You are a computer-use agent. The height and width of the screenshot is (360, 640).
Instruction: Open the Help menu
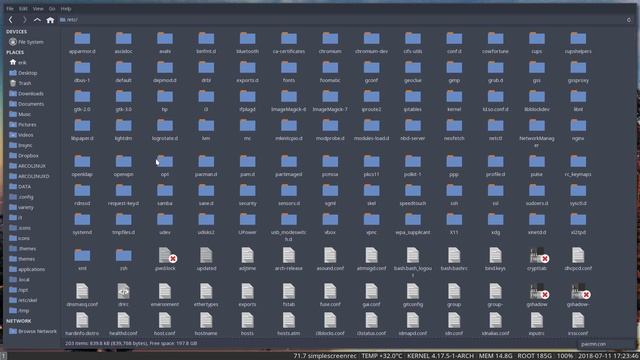pos(66,9)
